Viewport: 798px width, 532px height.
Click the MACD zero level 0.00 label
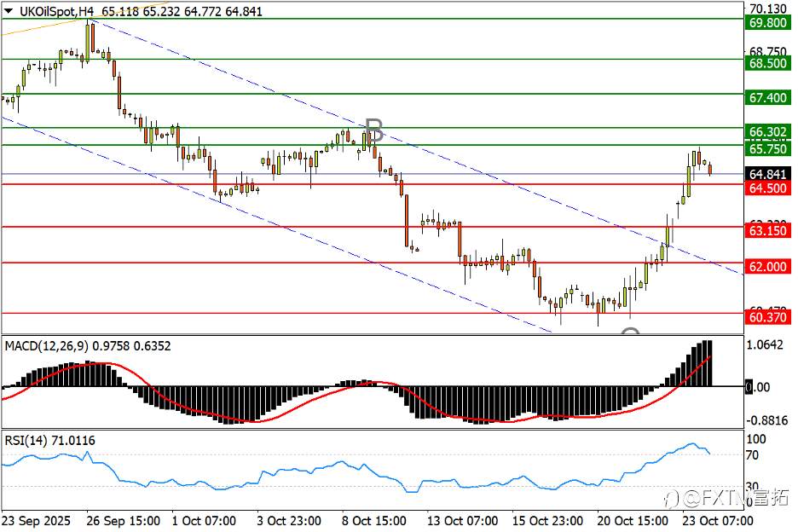[758, 387]
